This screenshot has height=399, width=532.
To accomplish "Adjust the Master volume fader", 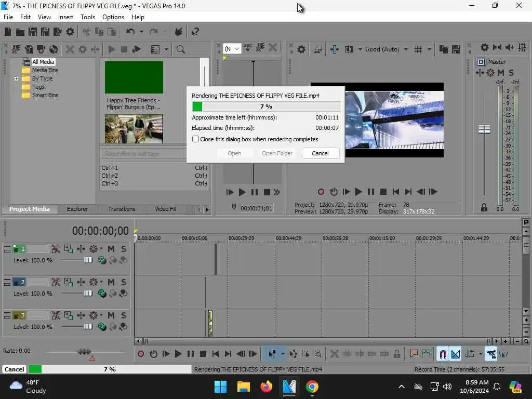I will point(485,129).
